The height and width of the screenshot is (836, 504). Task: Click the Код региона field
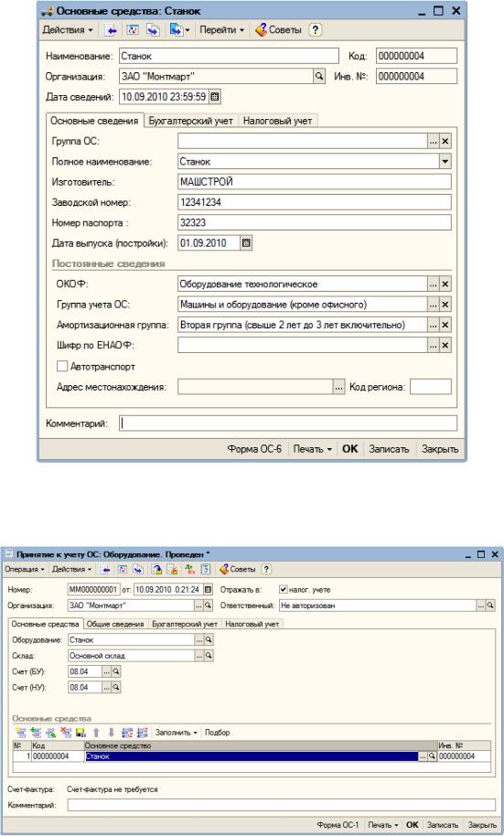point(431,387)
